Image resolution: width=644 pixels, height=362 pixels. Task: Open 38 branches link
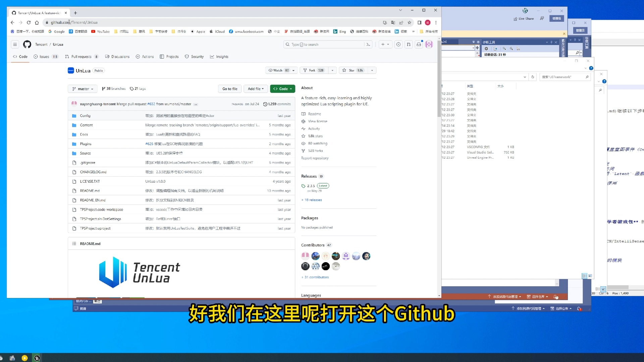(x=114, y=89)
